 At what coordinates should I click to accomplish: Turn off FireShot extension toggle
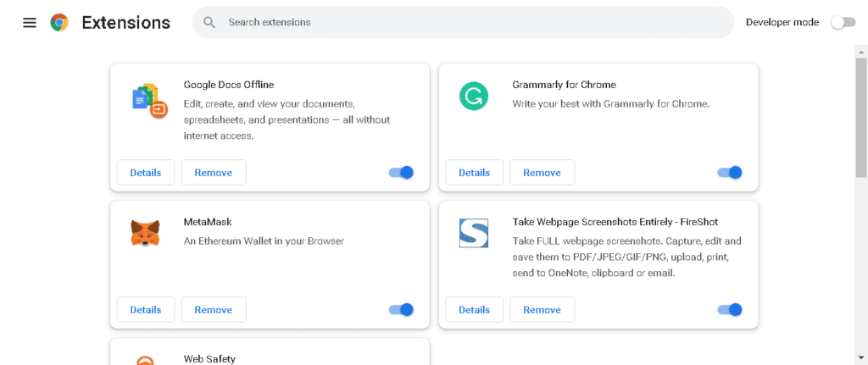[730, 310]
